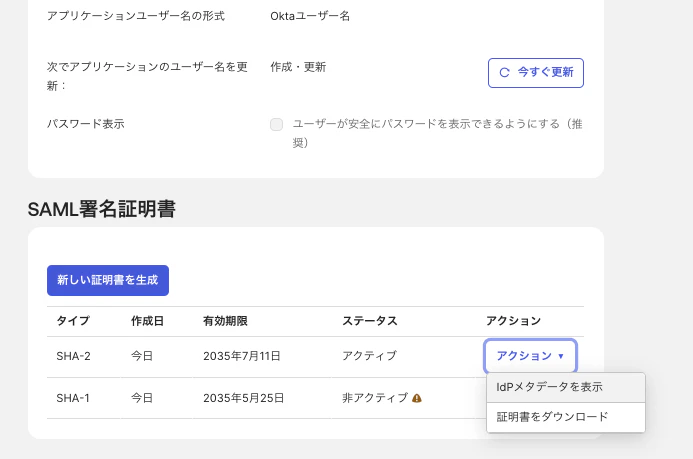
Task: Click 新しい証明書を生成 button
Action: 108,280
